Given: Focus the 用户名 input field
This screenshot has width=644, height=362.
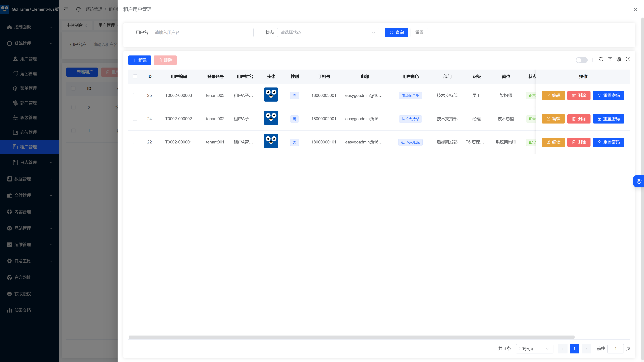Looking at the screenshot, I should (202, 33).
